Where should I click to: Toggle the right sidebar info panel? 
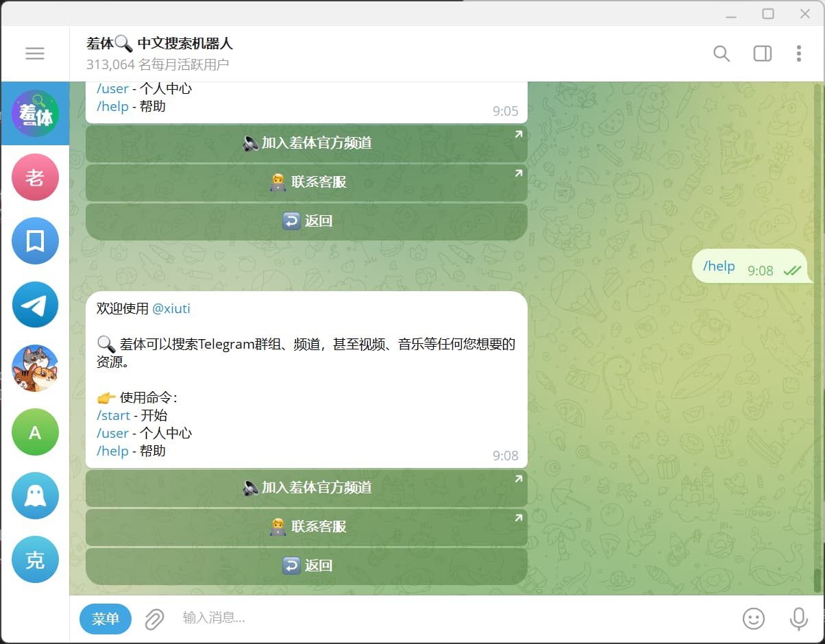[x=762, y=53]
